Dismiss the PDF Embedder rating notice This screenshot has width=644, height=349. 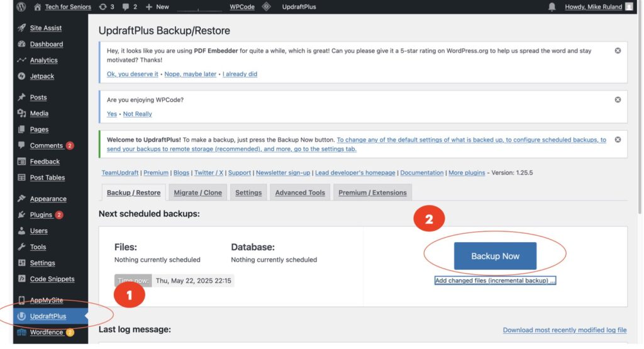(618, 50)
